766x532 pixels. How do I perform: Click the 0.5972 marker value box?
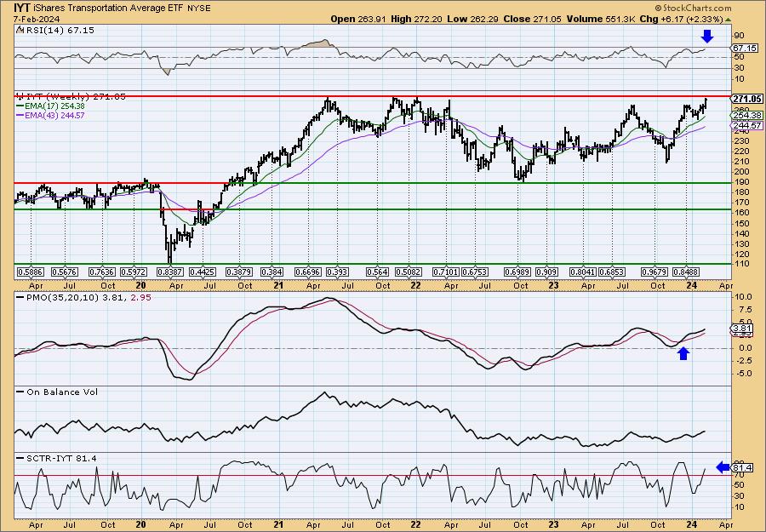pos(134,272)
